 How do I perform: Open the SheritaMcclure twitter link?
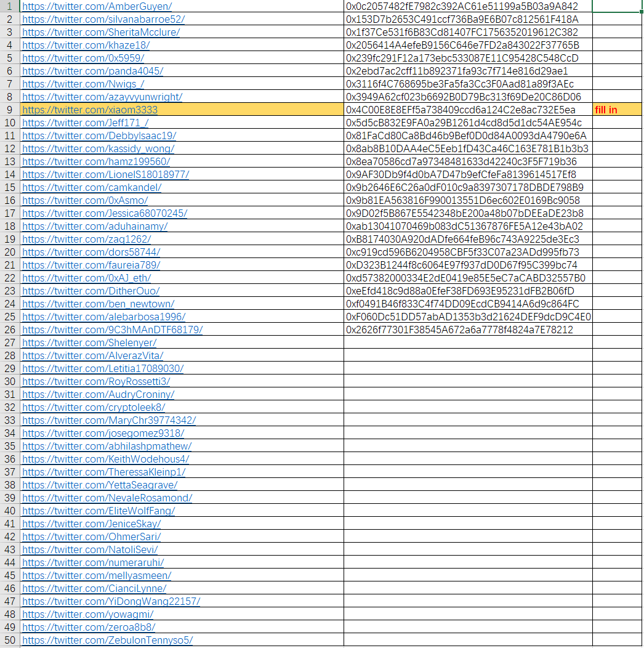point(101,32)
